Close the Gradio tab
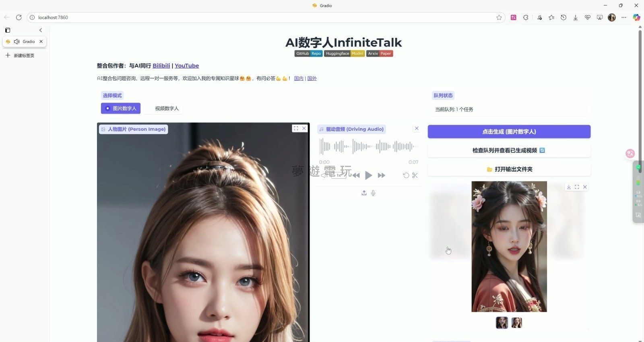This screenshot has height=342, width=644. pos(41,41)
